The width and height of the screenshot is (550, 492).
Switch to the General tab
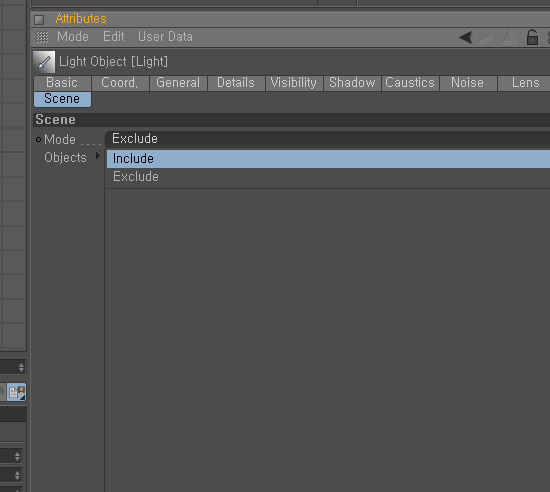[178, 83]
